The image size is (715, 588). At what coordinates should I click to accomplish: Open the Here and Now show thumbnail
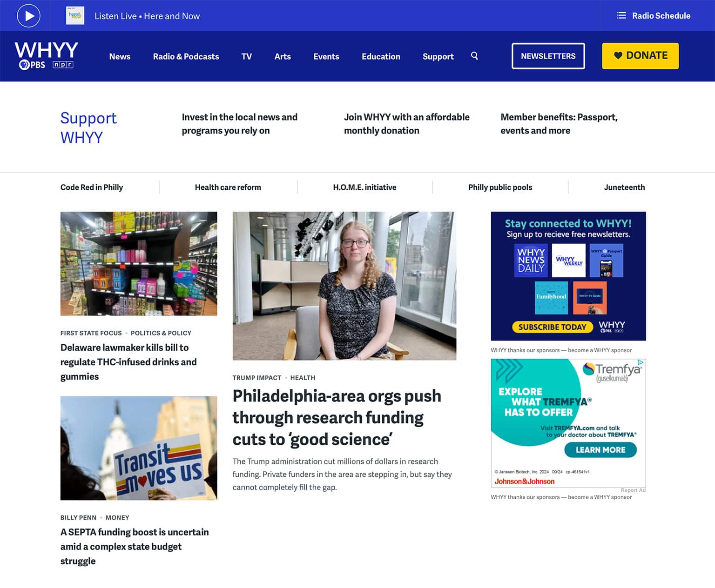coord(75,16)
